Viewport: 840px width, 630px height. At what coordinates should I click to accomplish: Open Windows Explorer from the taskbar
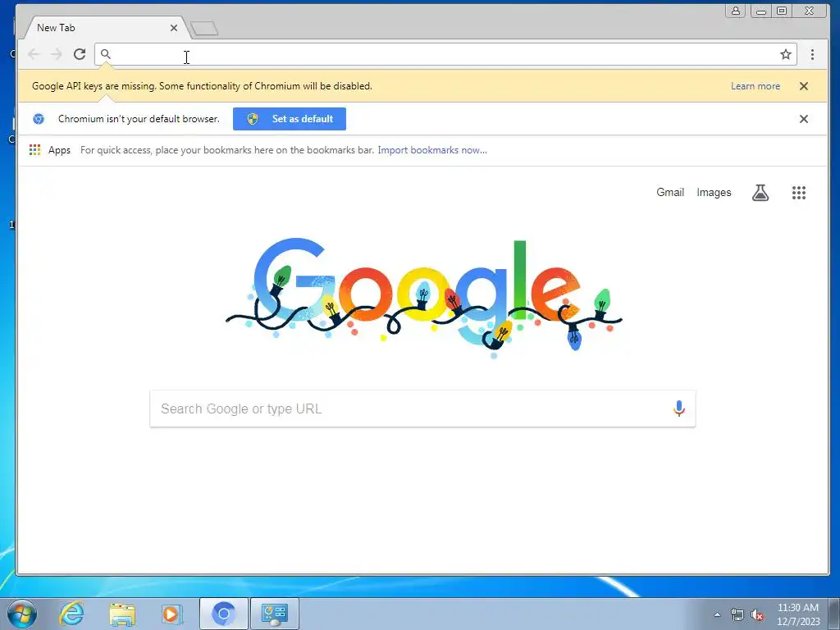(x=122, y=614)
